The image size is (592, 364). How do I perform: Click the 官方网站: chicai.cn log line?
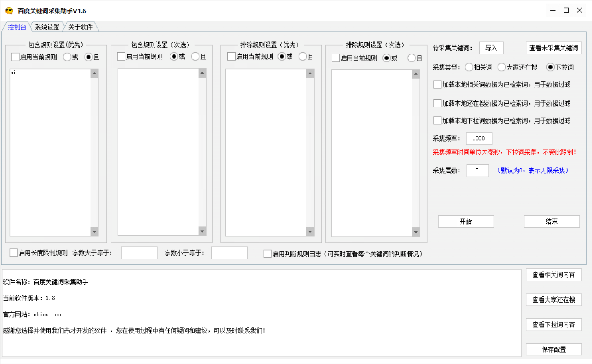[x=32, y=314]
